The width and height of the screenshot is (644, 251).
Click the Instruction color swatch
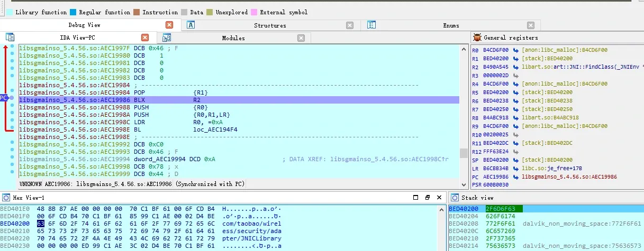click(137, 12)
